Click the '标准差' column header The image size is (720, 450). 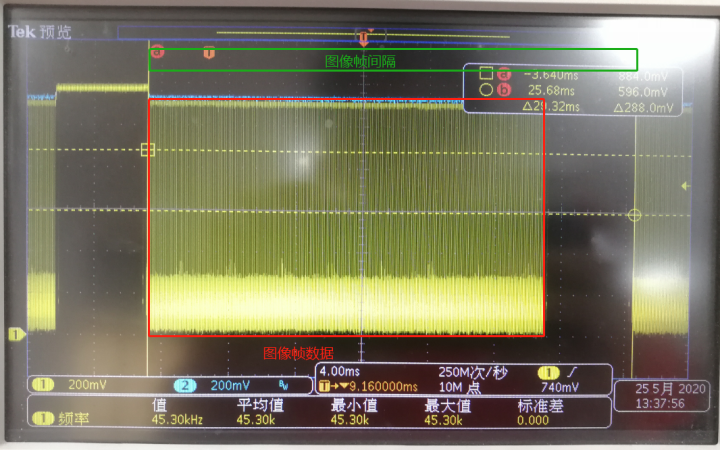tap(540, 406)
